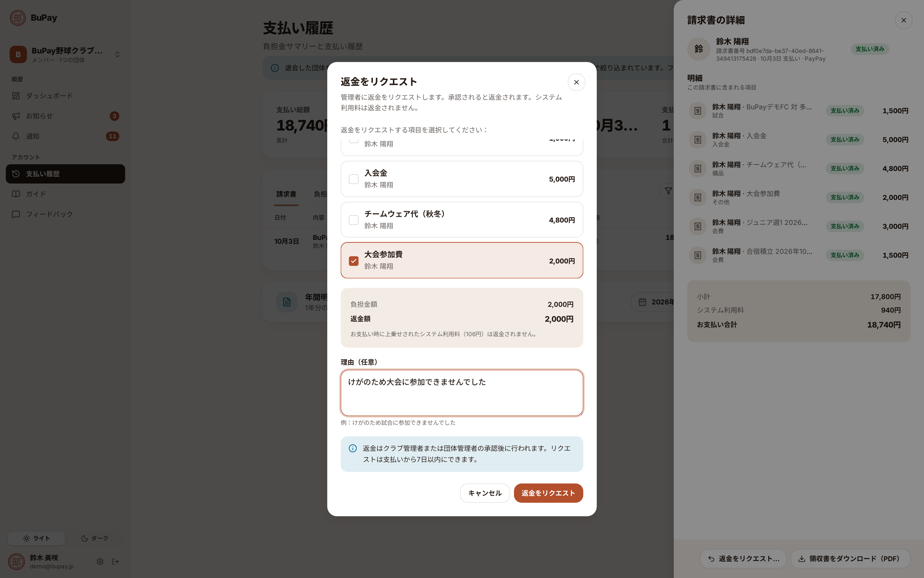Check the チームウェア代（秋冬） checkbox
The image size is (924, 578).
click(353, 220)
